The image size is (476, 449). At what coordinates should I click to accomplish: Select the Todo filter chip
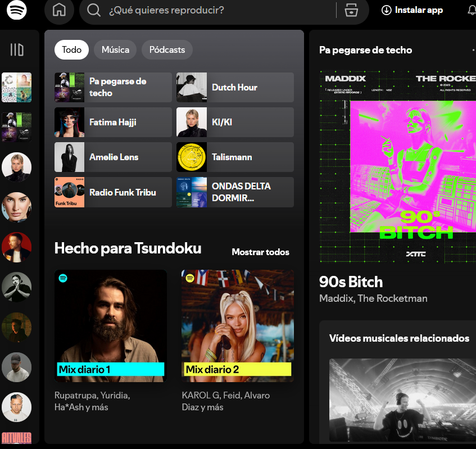pos(71,50)
